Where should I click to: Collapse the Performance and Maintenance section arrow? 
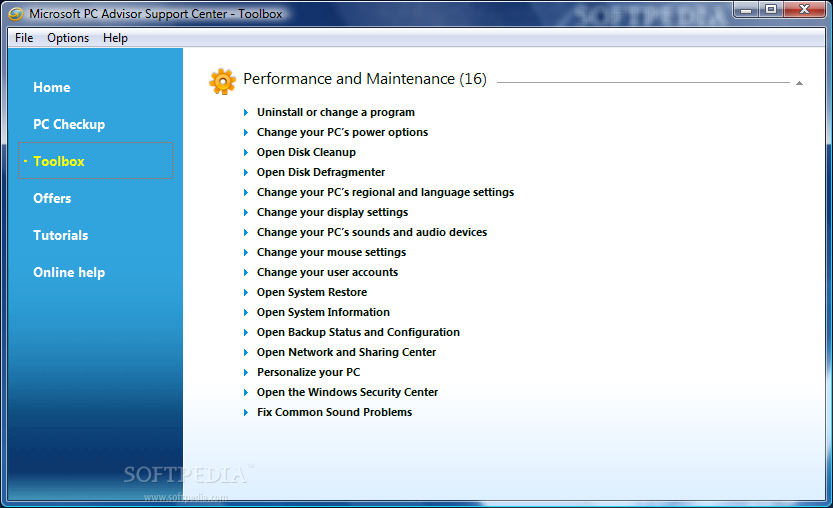click(x=799, y=83)
